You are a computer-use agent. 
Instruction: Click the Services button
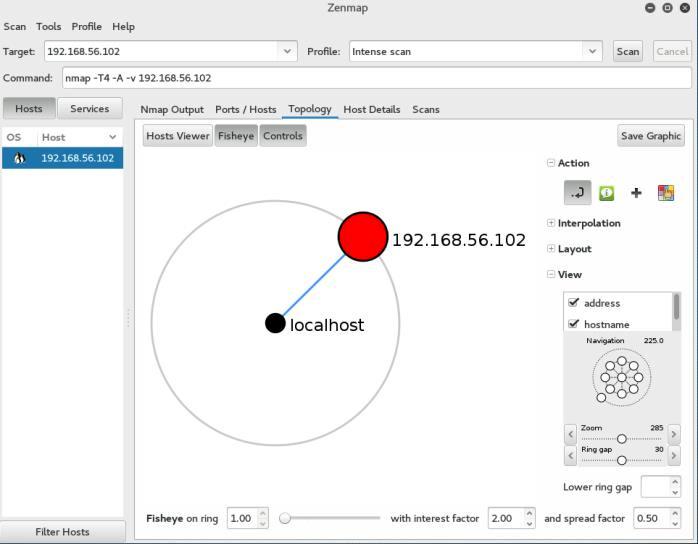(89, 109)
